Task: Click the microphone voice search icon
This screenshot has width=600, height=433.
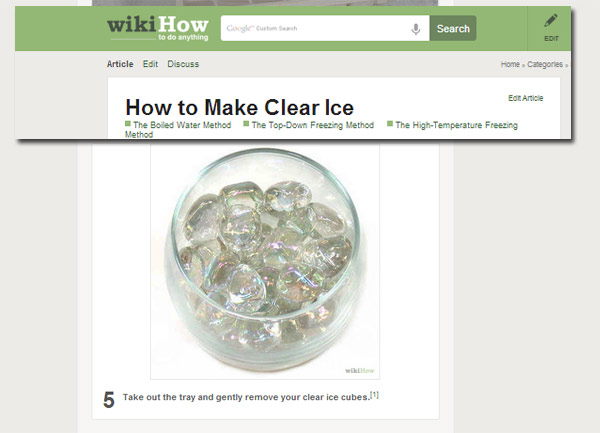Action: click(416, 29)
